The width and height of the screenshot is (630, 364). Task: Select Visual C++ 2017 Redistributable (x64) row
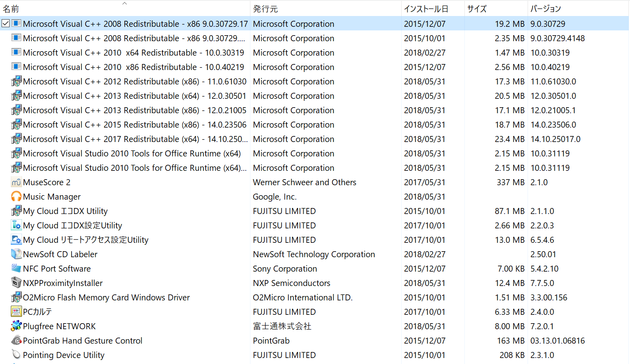pyautogui.click(x=135, y=139)
